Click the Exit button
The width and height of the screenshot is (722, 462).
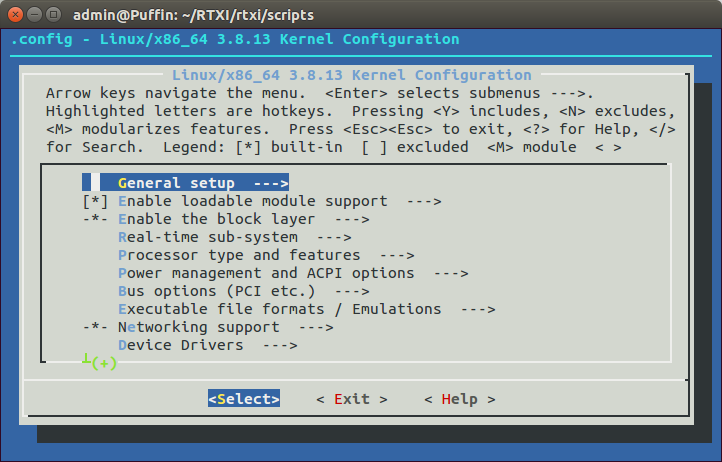coord(351,399)
